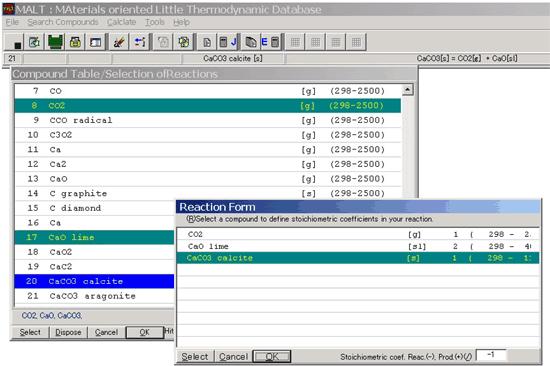The width and height of the screenshot is (550, 366).
Task: Select row 15 C diamond
Action: tap(95, 208)
